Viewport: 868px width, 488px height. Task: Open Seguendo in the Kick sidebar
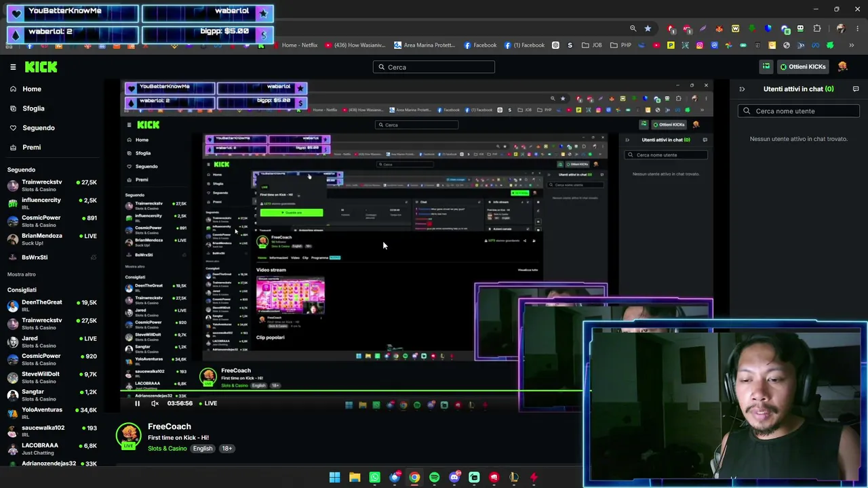[34, 127]
